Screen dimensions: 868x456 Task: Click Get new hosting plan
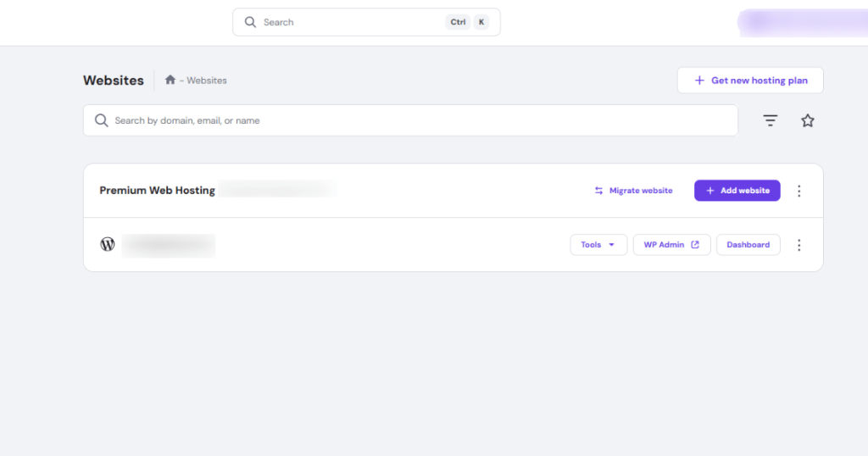pos(750,81)
